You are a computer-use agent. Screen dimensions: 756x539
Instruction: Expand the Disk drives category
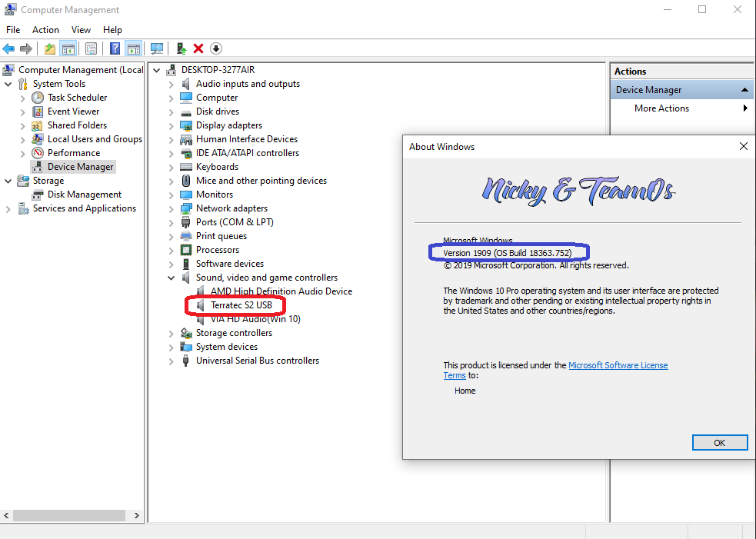click(x=172, y=111)
